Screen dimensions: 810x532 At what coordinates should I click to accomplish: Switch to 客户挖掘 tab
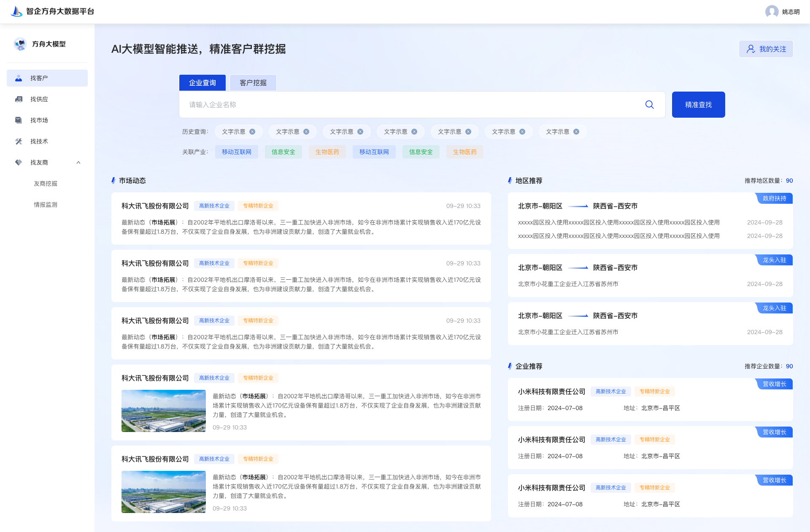pyautogui.click(x=253, y=83)
